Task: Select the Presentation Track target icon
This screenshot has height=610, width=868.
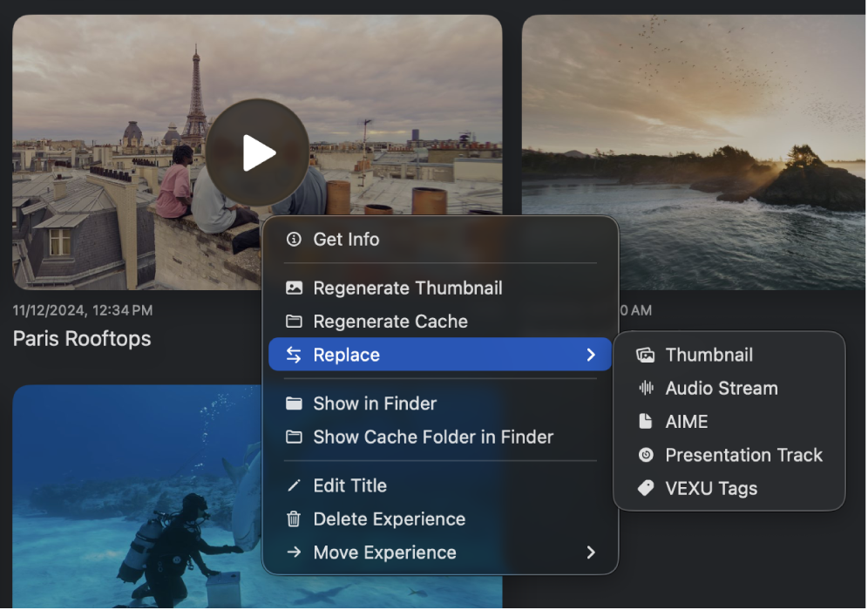Action: click(x=646, y=454)
